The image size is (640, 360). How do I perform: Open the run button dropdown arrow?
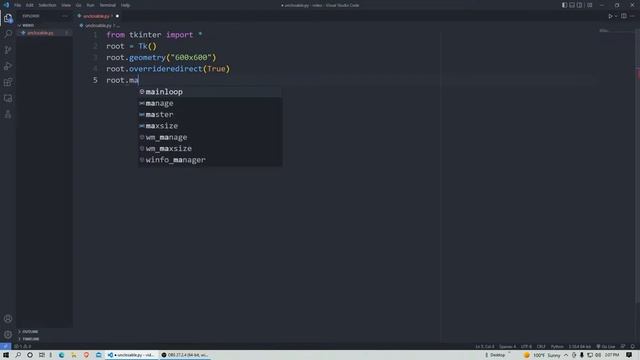point(616,16)
